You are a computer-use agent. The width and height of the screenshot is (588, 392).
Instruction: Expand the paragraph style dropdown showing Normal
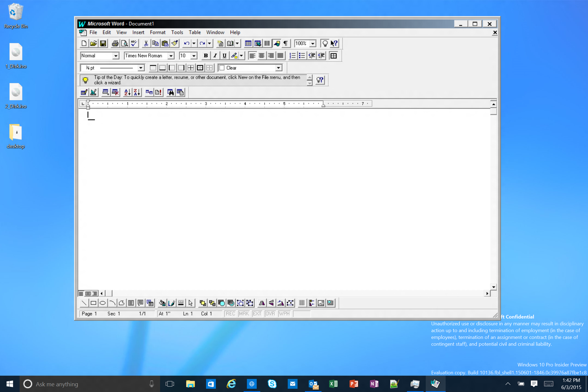pos(115,55)
